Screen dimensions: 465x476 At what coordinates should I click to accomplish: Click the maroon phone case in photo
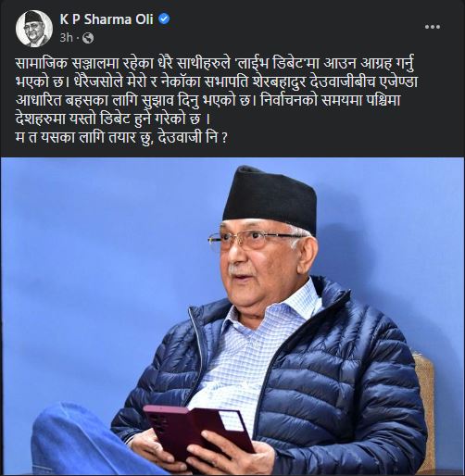(197, 431)
